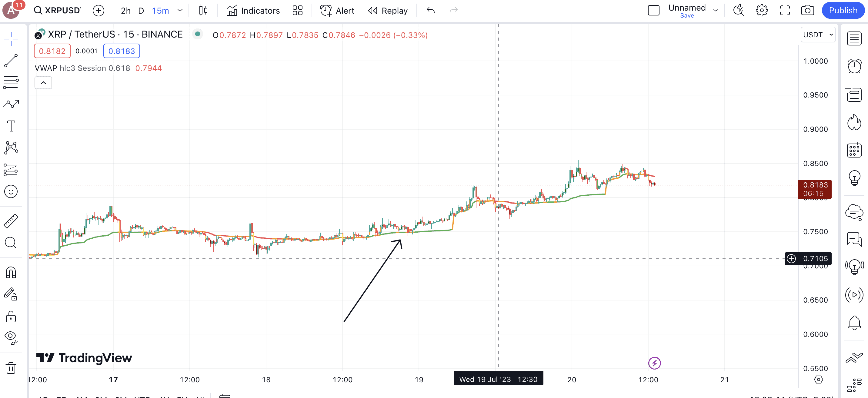This screenshot has height=398, width=868.
Task: Toggle magnet mode on
Action: click(11, 272)
